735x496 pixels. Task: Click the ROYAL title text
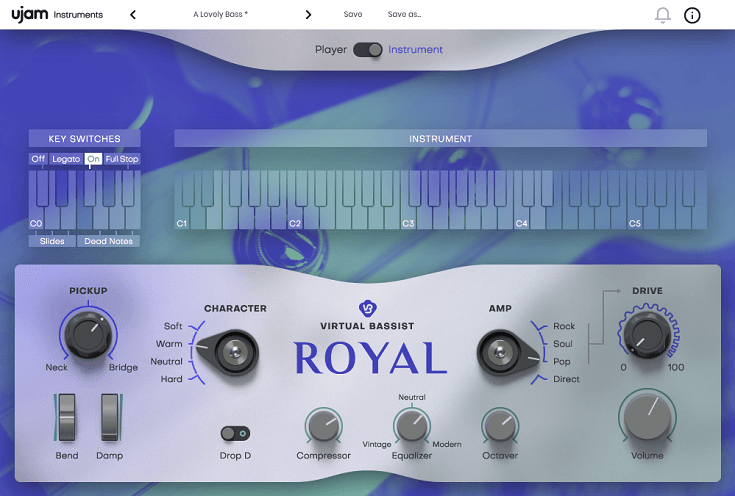coord(370,358)
